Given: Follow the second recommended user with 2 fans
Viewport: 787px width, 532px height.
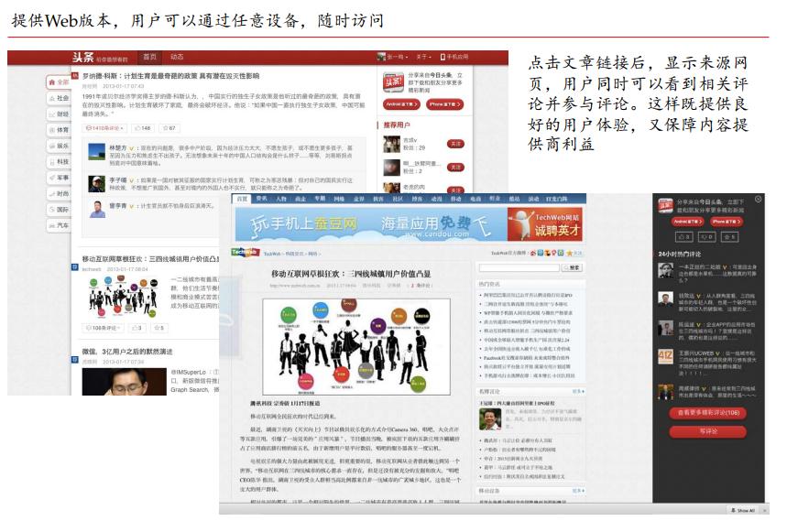Looking at the screenshot, I should click(x=455, y=167).
